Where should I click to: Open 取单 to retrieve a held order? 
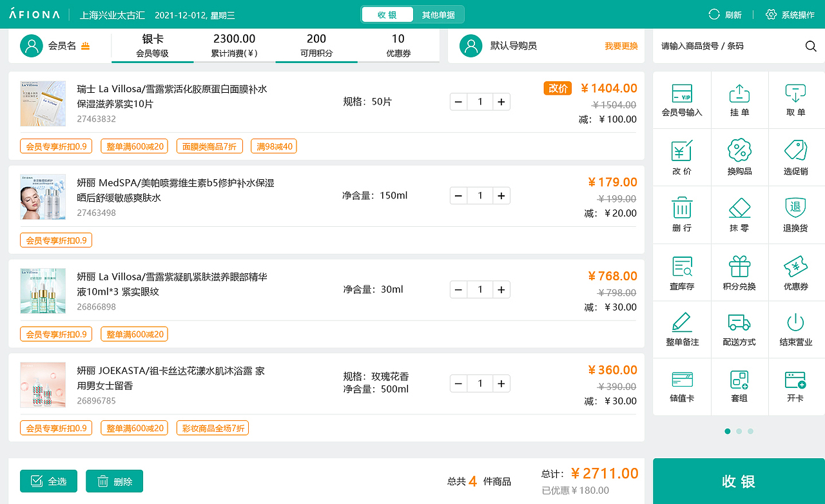tap(796, 100)
